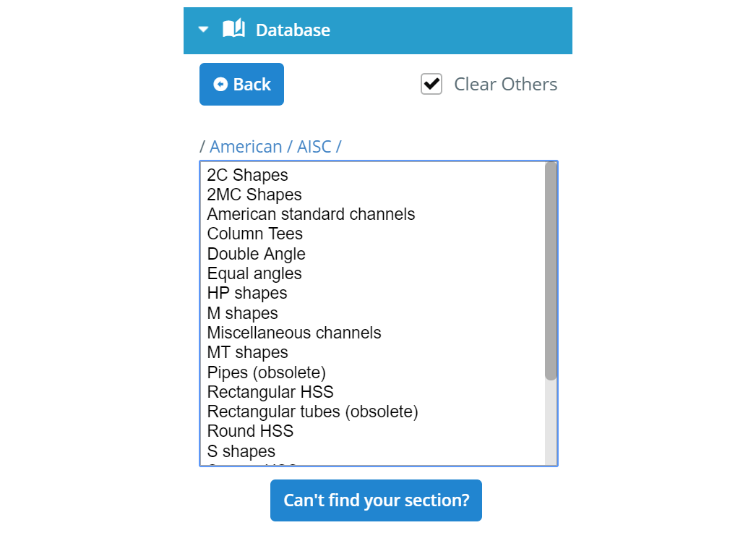Choose Equal angles option
This screenshot has height=533, width=756.
pyautogui.click(x=372, y=273)
